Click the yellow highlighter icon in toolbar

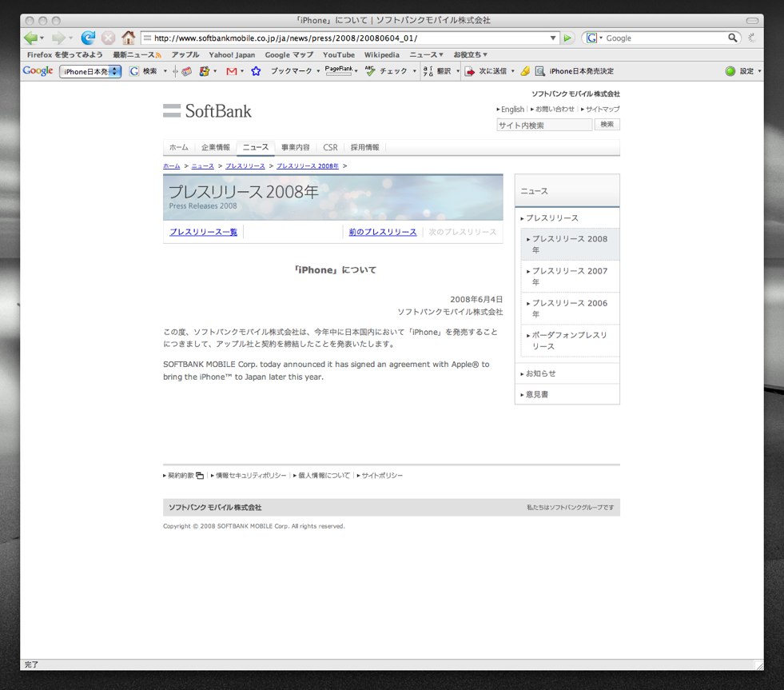(x=525, y=71)
